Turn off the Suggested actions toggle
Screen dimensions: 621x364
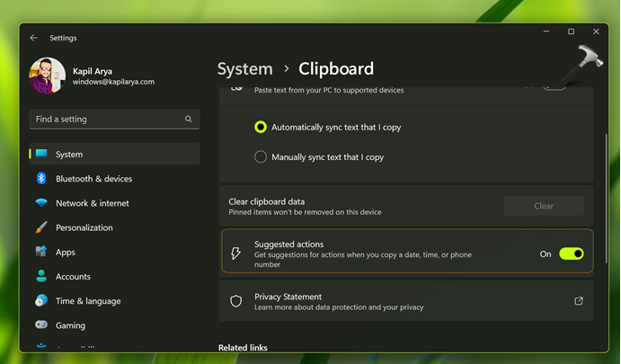(571, 254)
